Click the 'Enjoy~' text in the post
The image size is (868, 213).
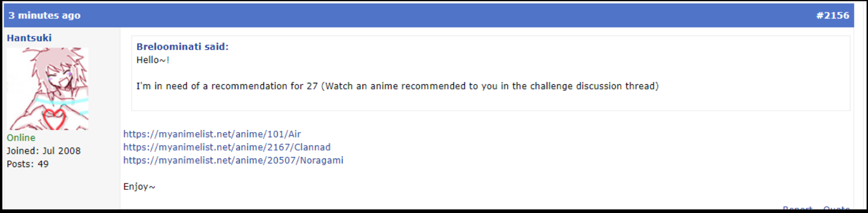point(139,186)
